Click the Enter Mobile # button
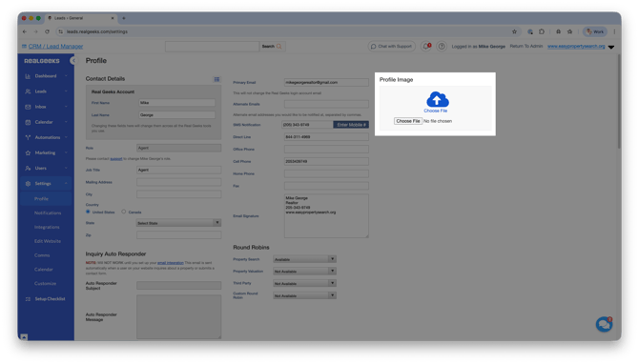639x364 pixels. tap(351, 125)
